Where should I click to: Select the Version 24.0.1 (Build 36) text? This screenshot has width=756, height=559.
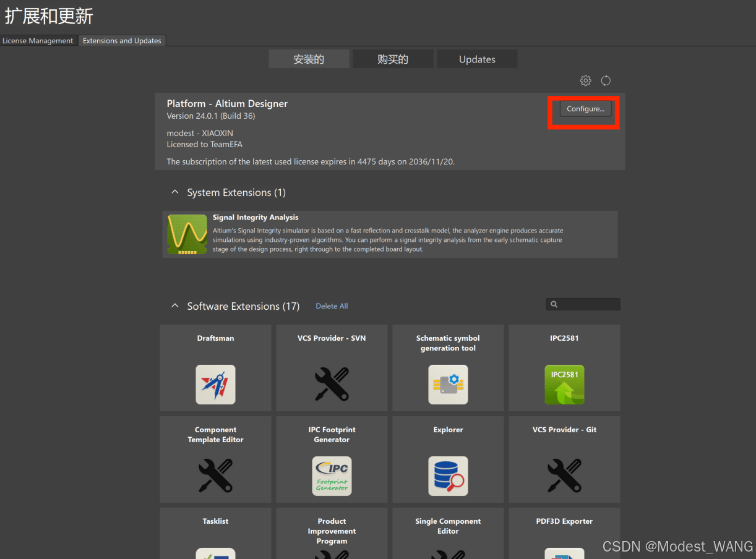tap(211, 116)
